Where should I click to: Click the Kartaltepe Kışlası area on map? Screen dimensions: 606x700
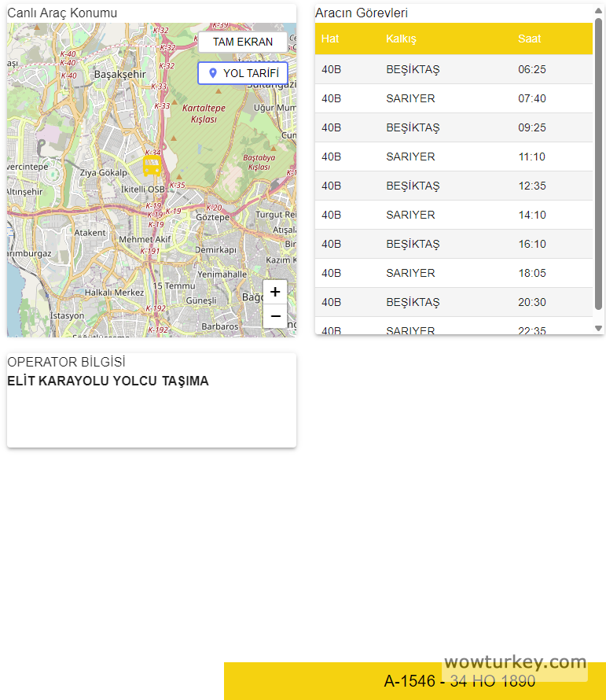[x=204, y=113]
